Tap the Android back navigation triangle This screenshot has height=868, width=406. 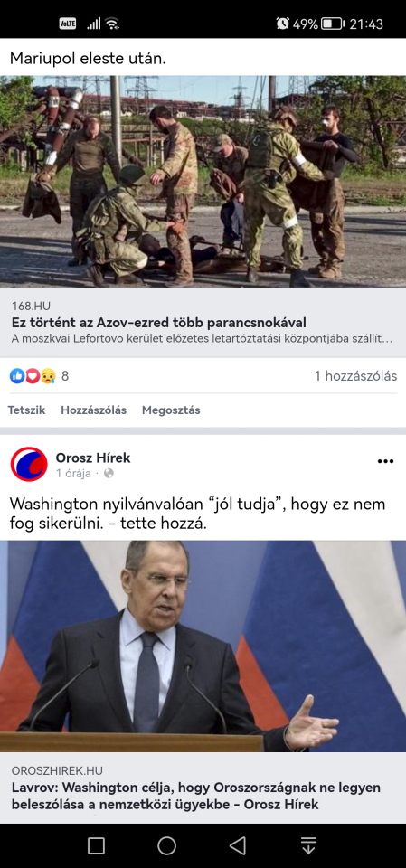tap(238, 845)
